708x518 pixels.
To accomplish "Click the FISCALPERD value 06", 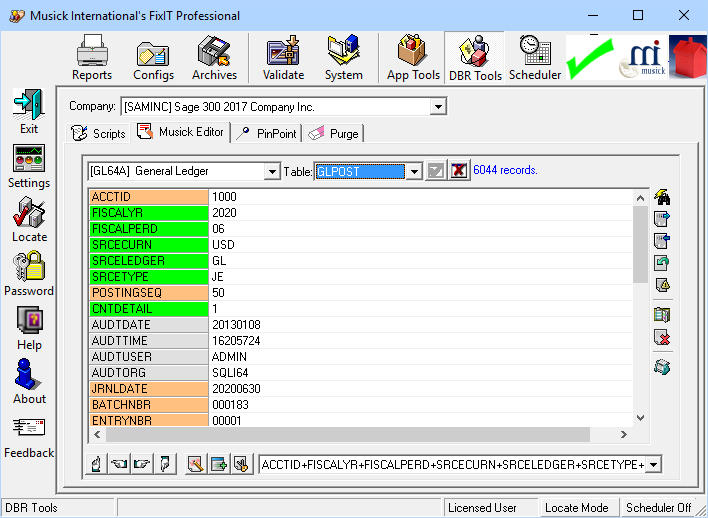I will 219,229.
